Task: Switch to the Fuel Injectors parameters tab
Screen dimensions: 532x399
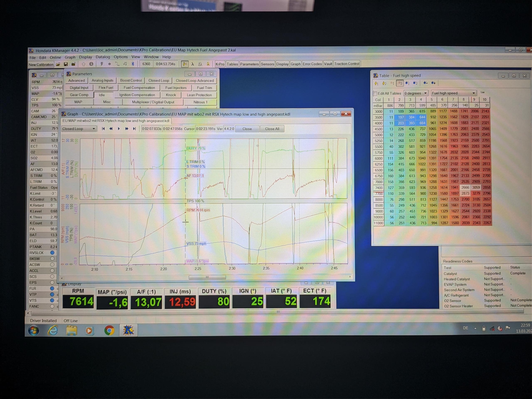Action: coord(176,88)
